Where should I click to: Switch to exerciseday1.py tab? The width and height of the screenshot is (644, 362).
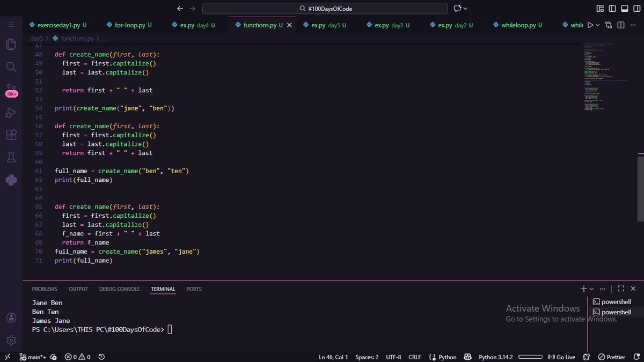[x=58, y=25]
